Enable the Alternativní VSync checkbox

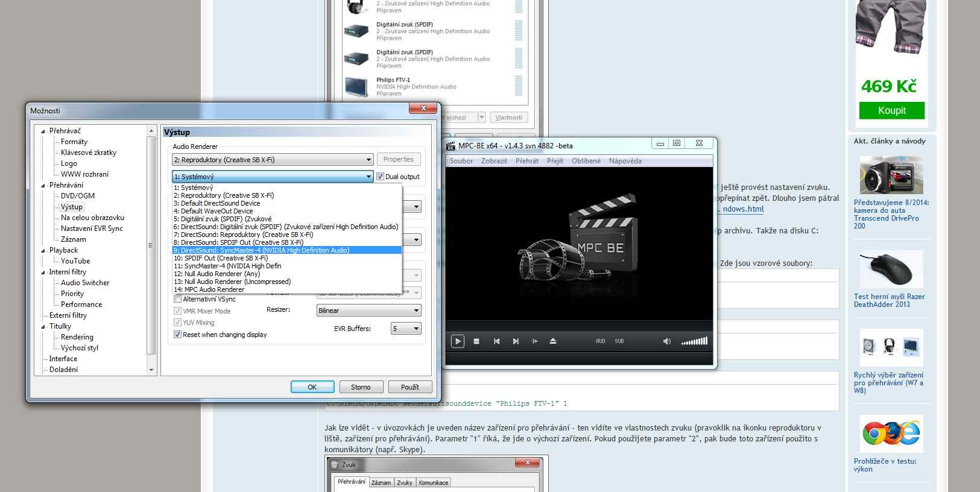point(178,299)
